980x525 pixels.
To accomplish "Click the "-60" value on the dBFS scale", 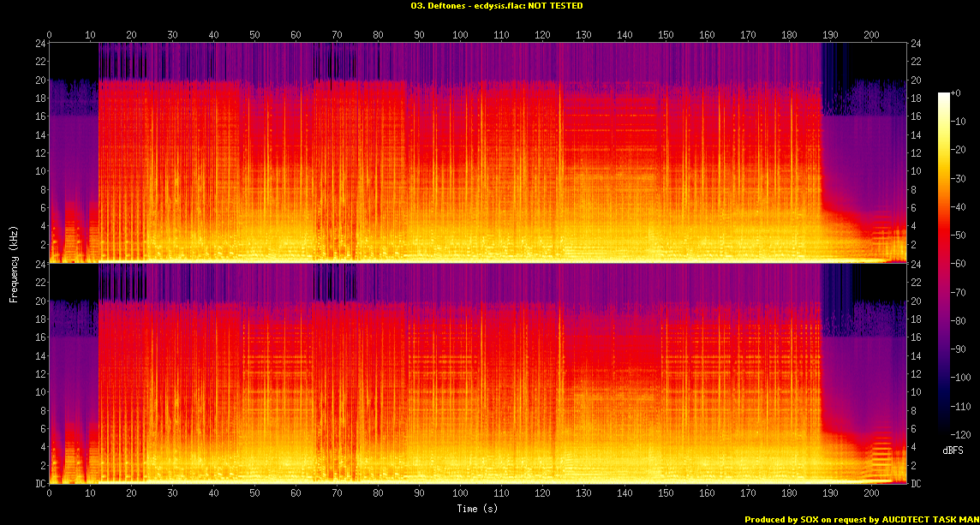I will [959, 263].
